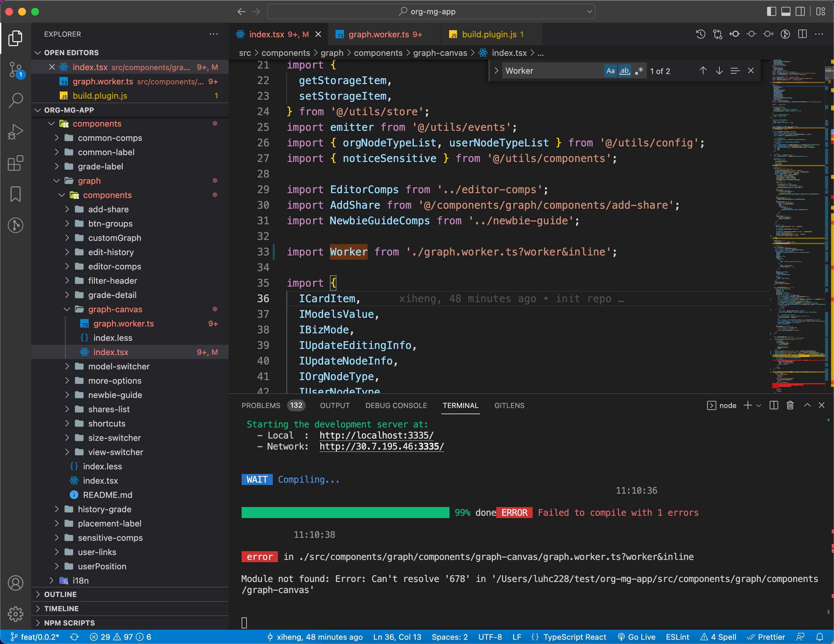
Task: Click the split editor right icon
Action: 802,34
